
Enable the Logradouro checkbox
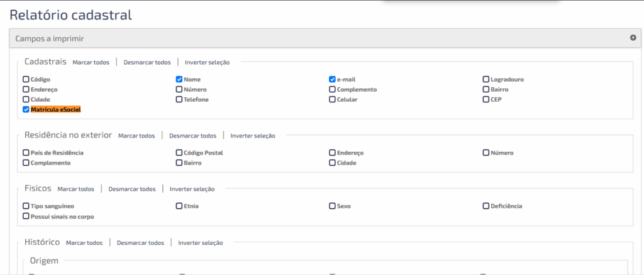[486, 80]
